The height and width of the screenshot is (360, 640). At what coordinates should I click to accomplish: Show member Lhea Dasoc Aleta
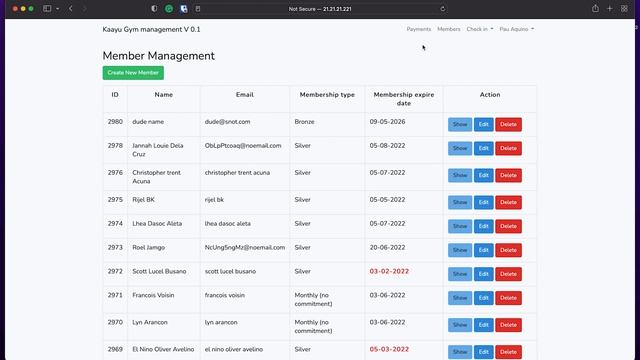pyautogui.click(x=460, y=226)
